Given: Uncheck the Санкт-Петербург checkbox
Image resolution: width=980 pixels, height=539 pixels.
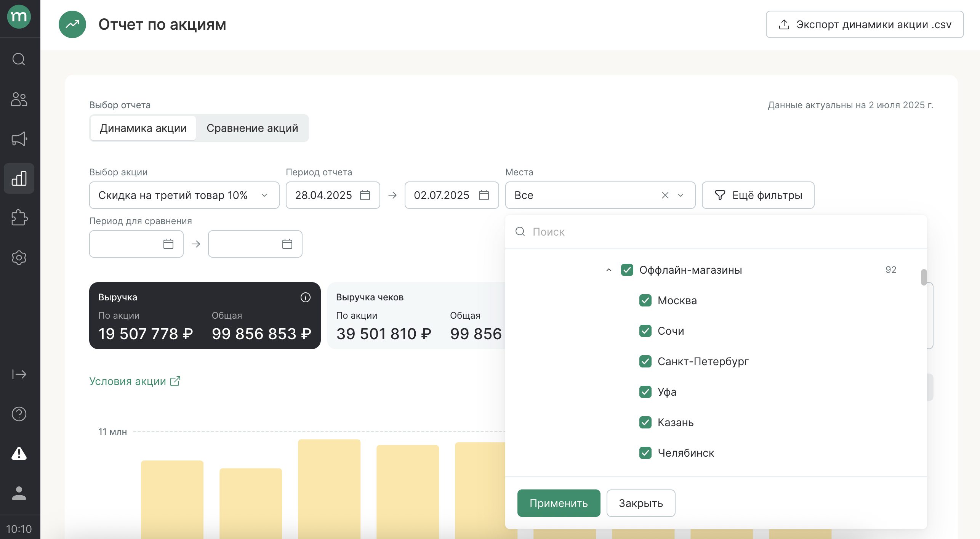Looking at the screenshot, I should coord(645,361).
